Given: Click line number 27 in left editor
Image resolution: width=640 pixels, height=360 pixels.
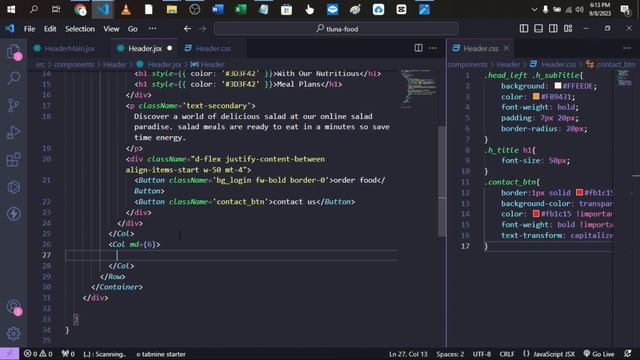Looking at the screenshot, I should (x=47, y=255).
